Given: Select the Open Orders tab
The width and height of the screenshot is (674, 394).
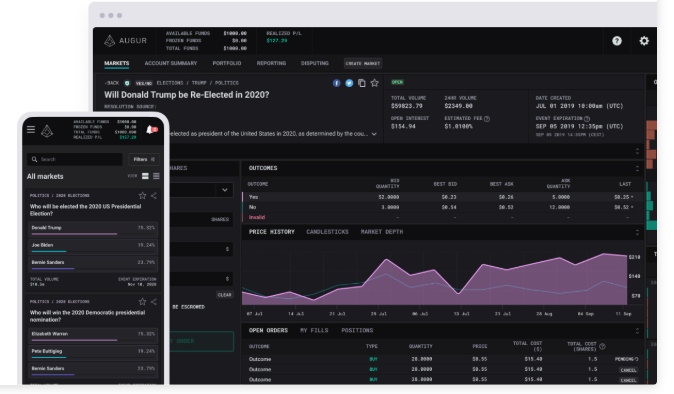Looking at the screenshot, I should pos(268,330).
